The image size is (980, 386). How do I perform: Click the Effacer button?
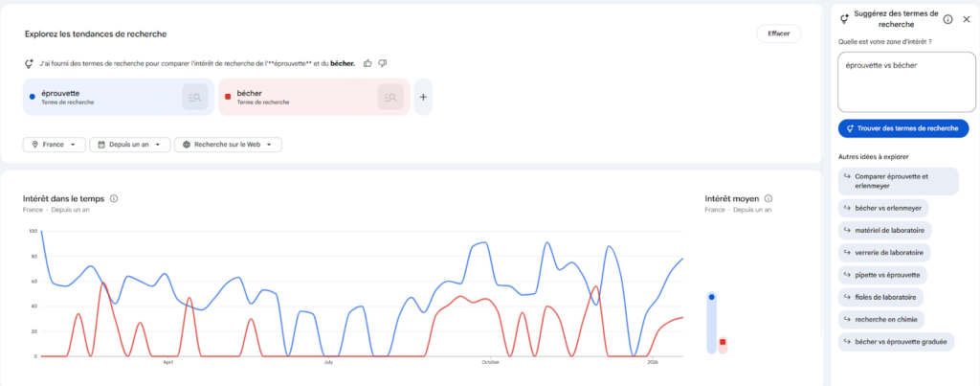[x=778, y=34]
